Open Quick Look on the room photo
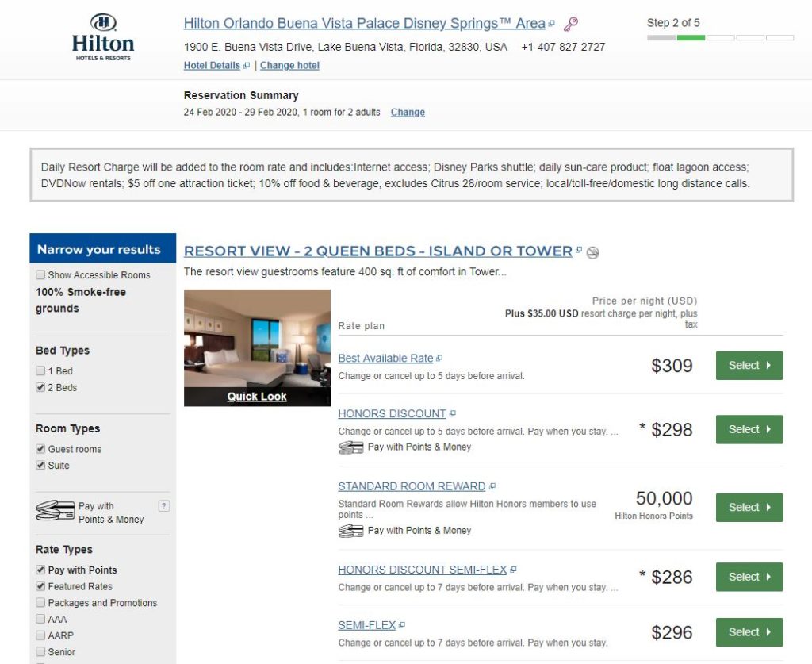This screenshot has height=664, width=812. pyautogui.click(x=257, y=397)
